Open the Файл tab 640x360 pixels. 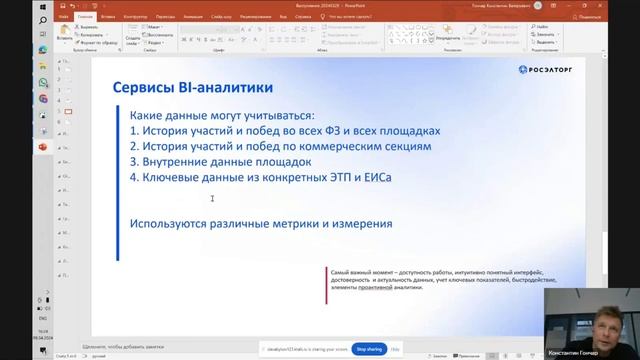(x=63, y=17)
